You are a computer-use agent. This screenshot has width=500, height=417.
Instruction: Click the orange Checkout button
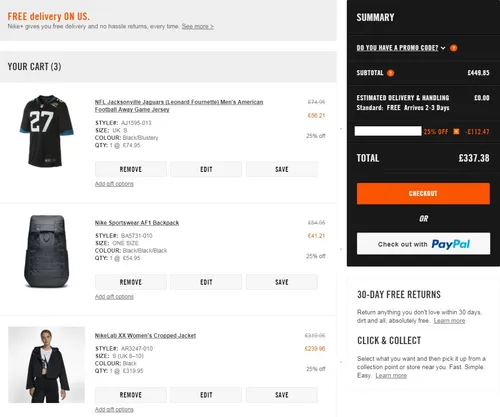coord(423,193)
